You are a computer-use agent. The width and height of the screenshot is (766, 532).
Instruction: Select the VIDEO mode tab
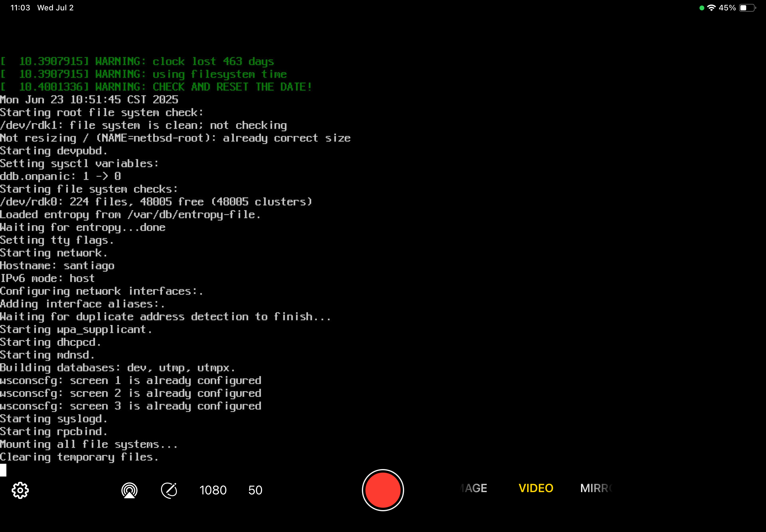[x=536, y=488]
